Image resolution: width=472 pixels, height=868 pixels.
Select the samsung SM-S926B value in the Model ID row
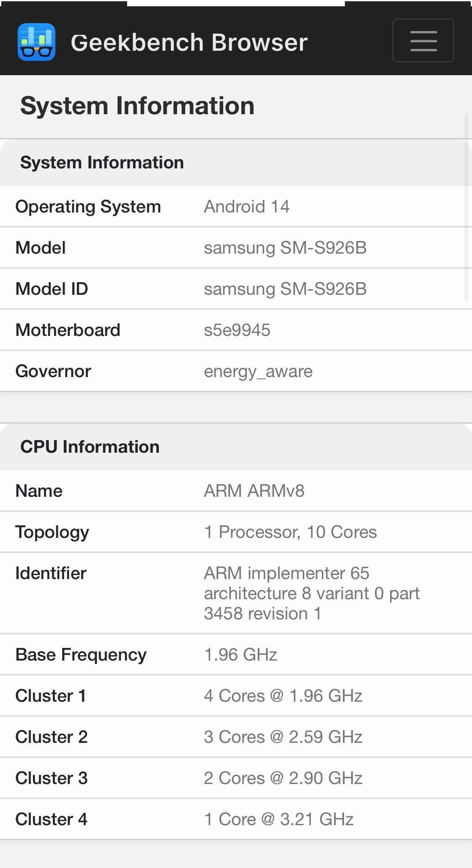[x=285, y=289]
